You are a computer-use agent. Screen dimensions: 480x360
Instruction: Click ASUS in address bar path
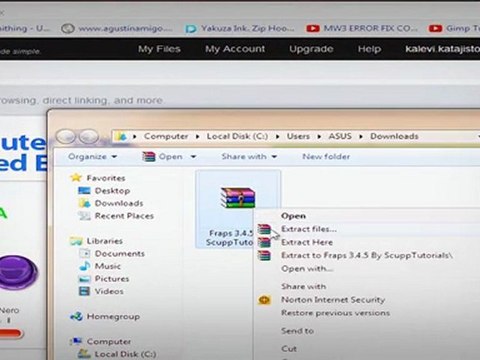(x=340, y=136)
